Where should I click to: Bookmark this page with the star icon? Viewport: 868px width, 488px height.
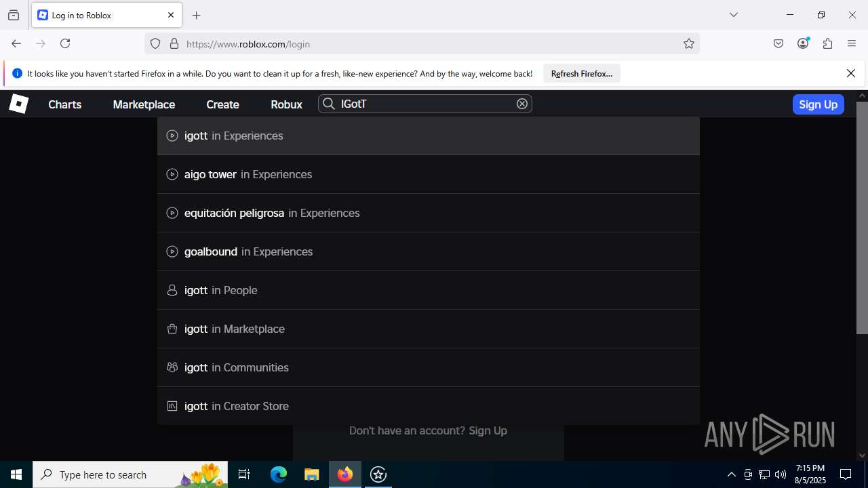tap(689, 43)
